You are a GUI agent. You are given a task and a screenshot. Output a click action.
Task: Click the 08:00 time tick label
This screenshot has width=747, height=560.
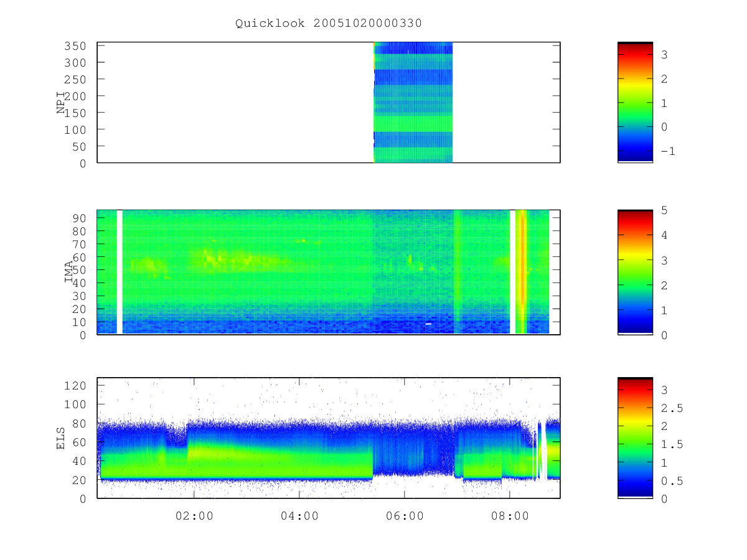tap(510, 516)
